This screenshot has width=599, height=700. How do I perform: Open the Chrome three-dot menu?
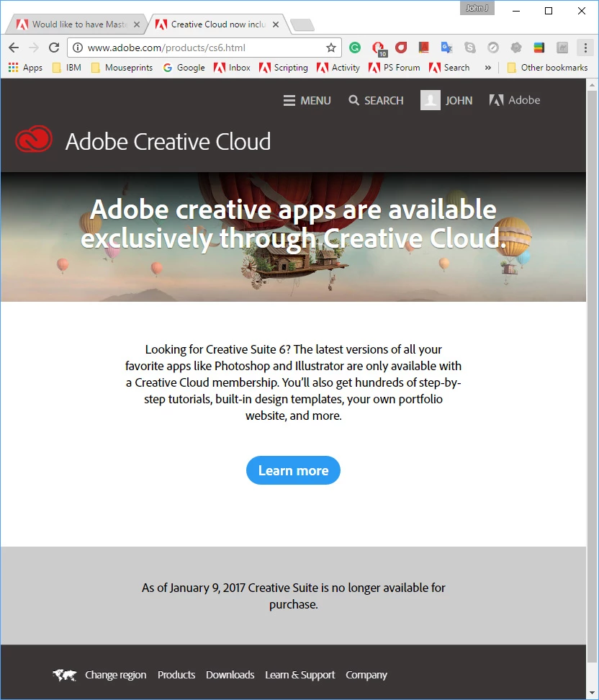pyautogui.click(x=585, y=48)
